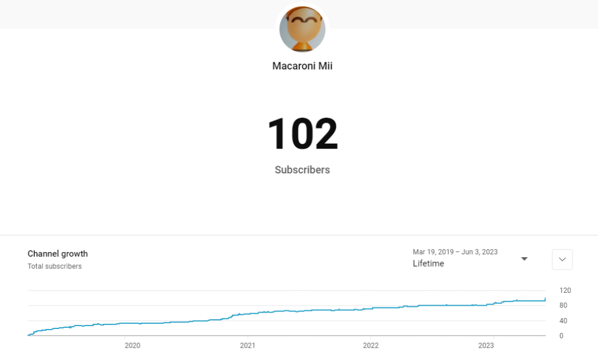Image resolution: width=598 pixels, height=364 pixels.
Task: Click the chart area near 2021
Action: click(248, 315)
